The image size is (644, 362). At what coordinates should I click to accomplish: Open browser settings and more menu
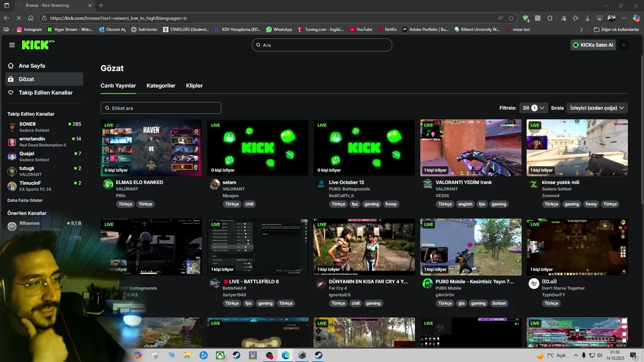[624, 18]
